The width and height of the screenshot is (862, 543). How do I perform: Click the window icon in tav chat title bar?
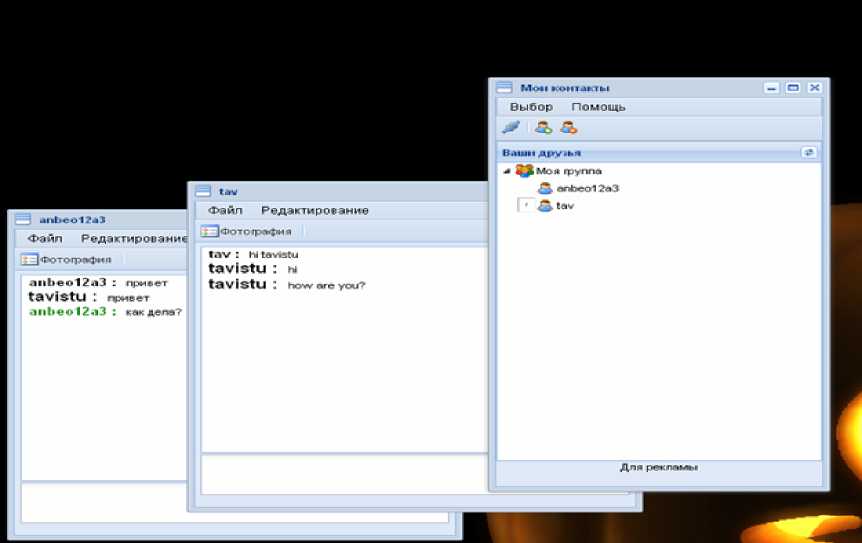[x=203, y=191]
